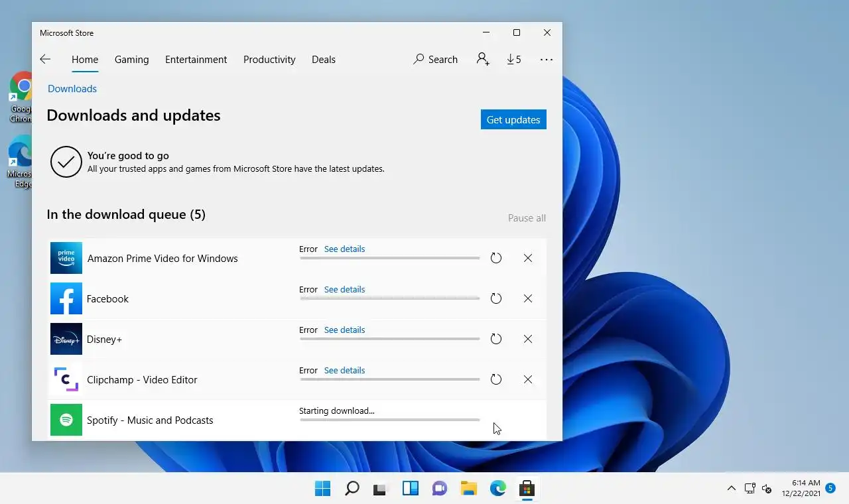Open the downloads indicator showing 5
The width and height of the screenshot is (849, 504).
514,59
